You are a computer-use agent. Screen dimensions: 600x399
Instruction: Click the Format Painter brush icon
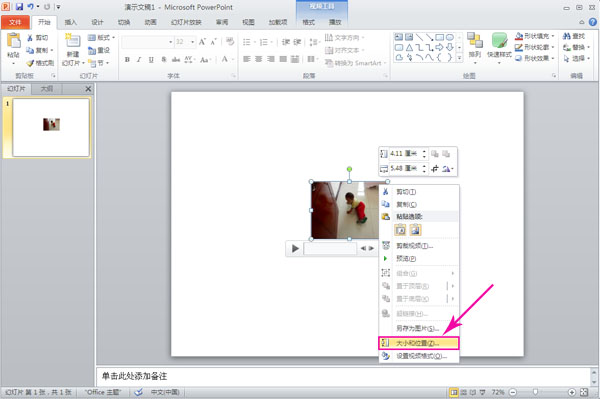tap(30, 63)
